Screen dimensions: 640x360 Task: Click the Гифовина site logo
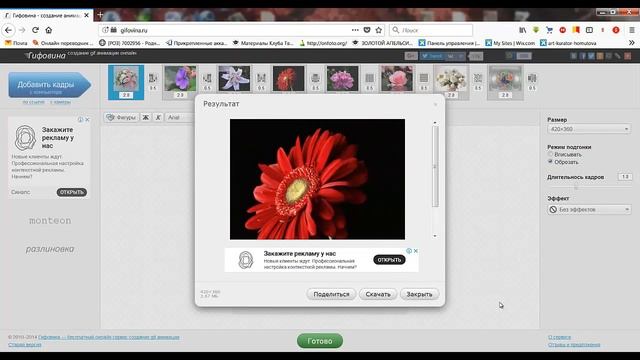[x=45, y=56]
